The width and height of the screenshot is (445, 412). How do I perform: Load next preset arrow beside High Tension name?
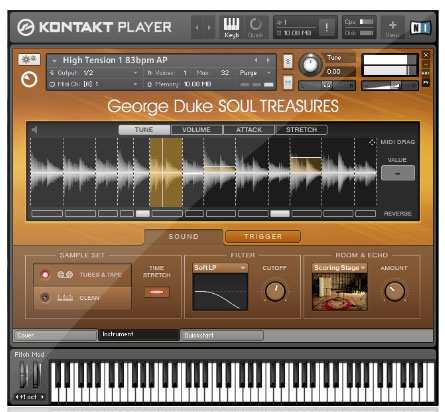click(268, 60)
